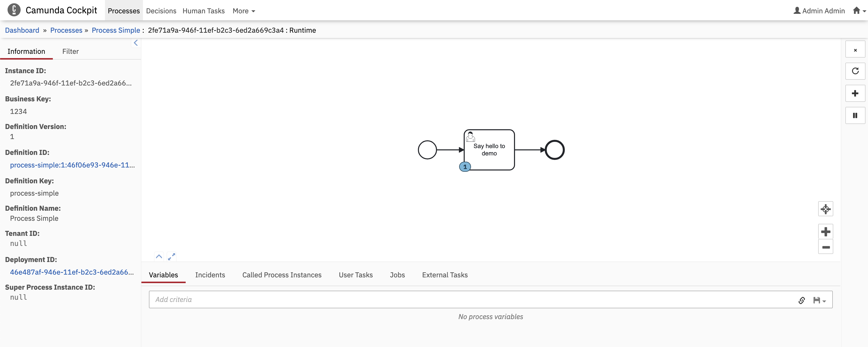Click the Definition Key value process-simple
Image resolution: width=868 pixels, height=347 pixels.
(34, 193)
